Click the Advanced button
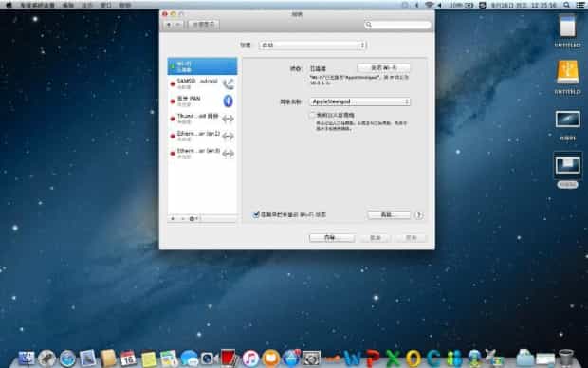 389,215
